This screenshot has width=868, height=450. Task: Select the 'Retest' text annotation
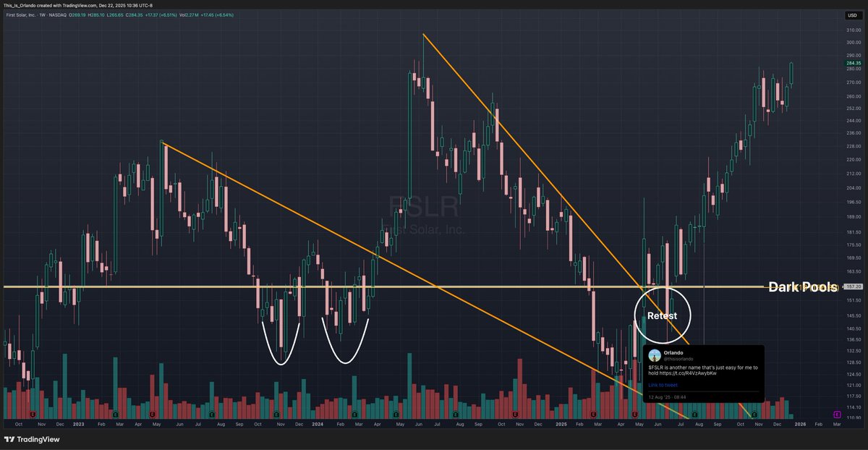(662, 315)
